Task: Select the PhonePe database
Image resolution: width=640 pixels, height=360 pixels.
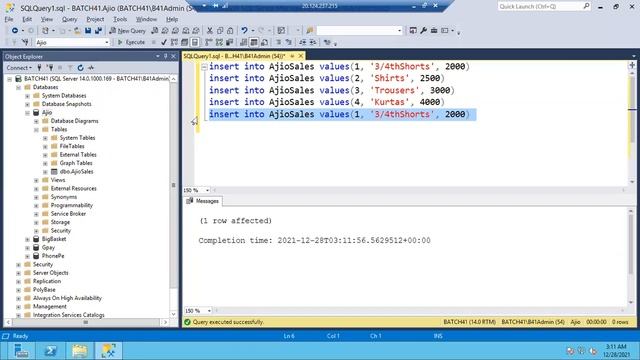Action: point(53,256)
